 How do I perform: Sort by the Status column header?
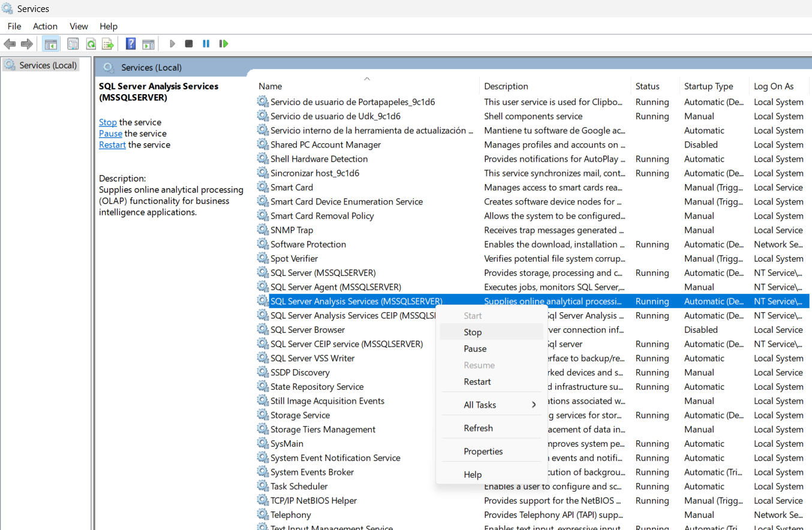pyautogui.click(x=655, y=86)
